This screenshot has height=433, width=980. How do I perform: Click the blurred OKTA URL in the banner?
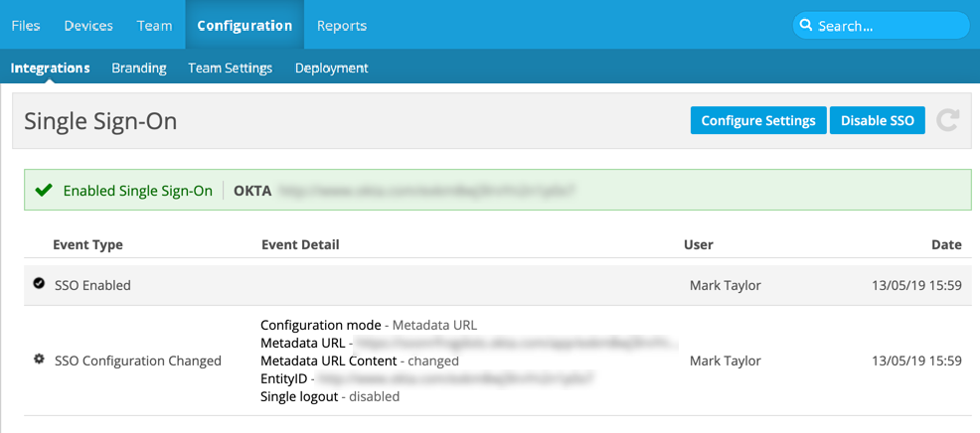tap(425, 191)
